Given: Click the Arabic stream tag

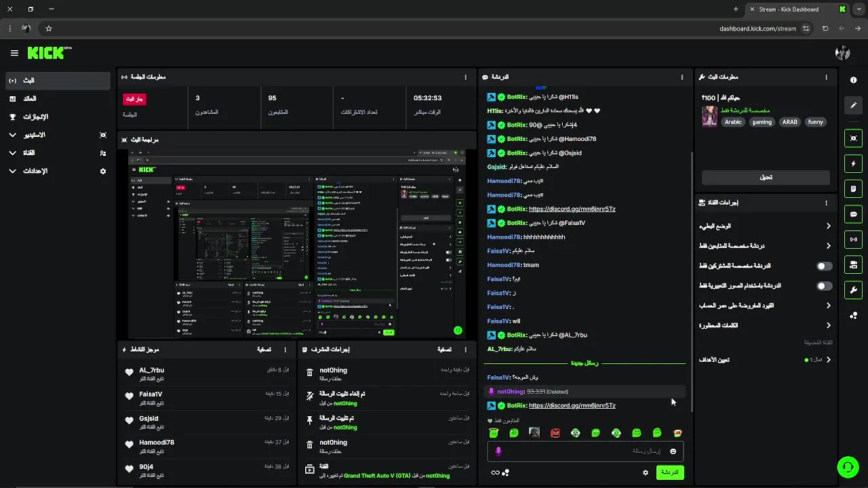Looking at the screenshot, I should coord(733,122).
